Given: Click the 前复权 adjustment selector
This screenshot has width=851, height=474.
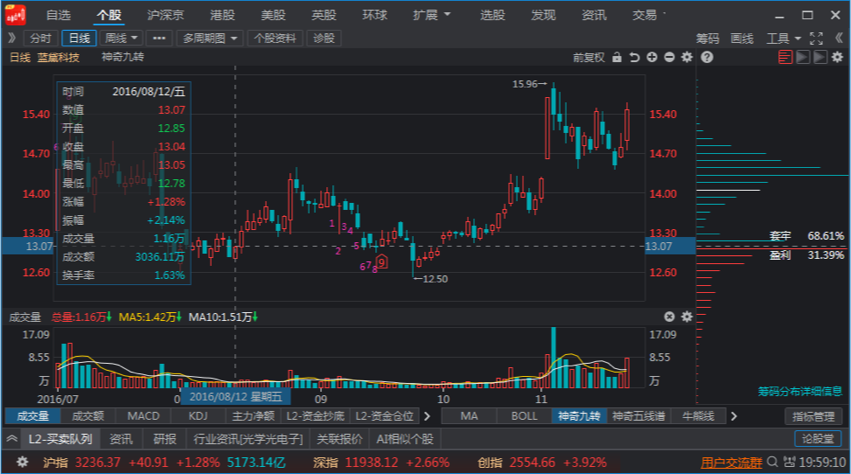Looking at the screenshot, I should pyautogui.click(x=588, y=57).
